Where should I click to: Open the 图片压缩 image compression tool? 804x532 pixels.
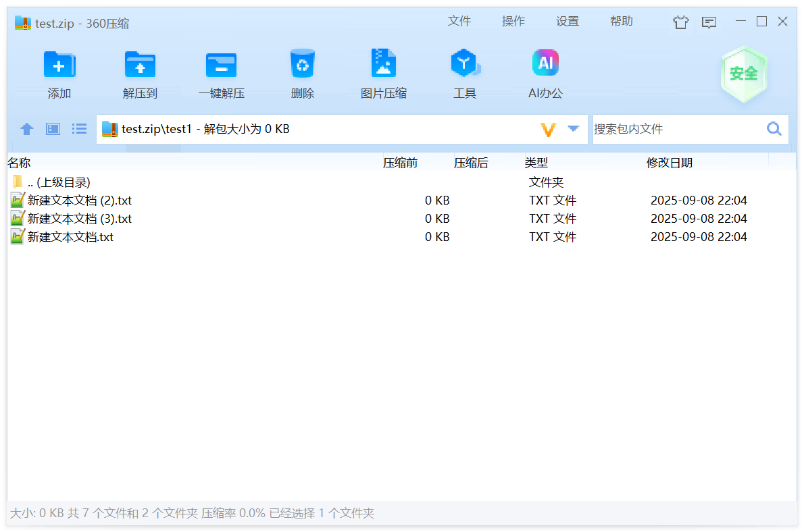coord(383,65)
